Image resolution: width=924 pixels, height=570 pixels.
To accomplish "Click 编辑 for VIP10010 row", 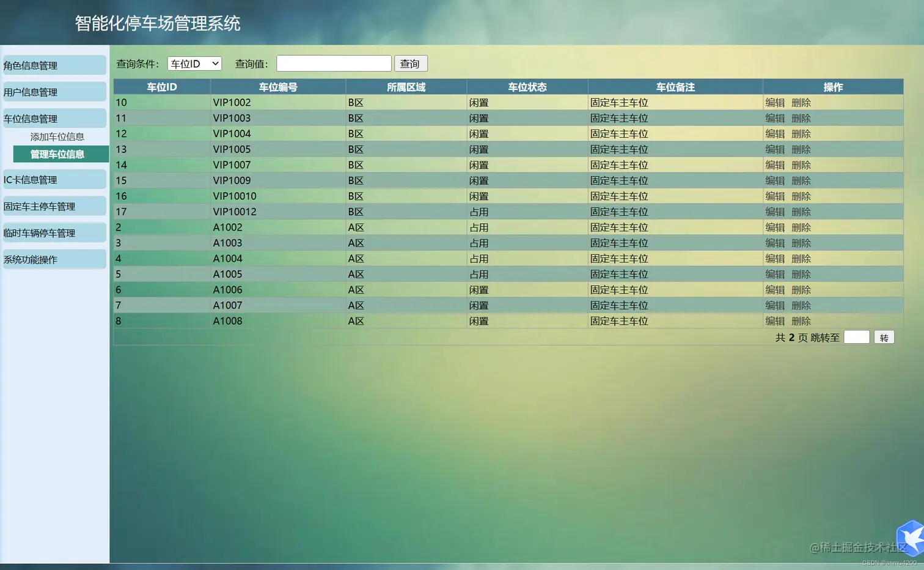I will click(x=775, y=196).
